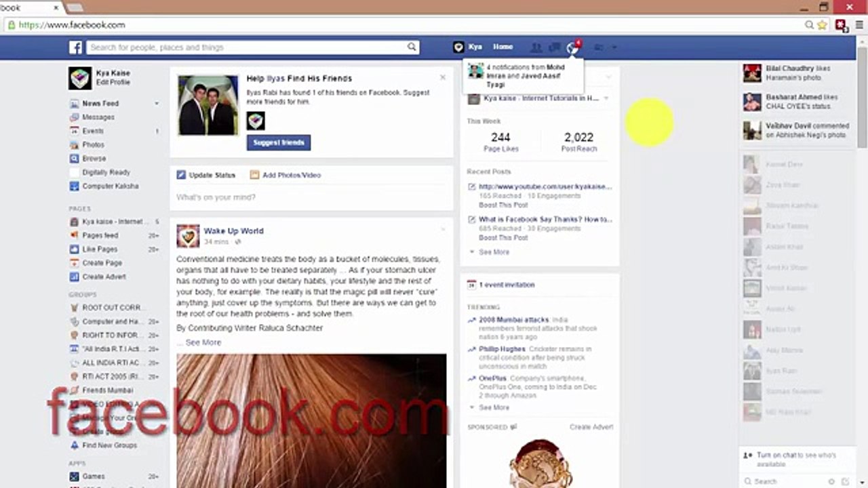868x488 pixels.
Task: Expand the Wake Up World post with See More
Action: tap(203, 343)
